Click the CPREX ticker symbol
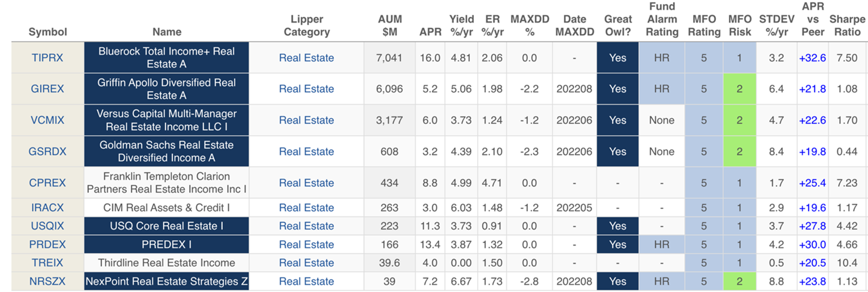This screenshot has width=868, height=292. click(47, 183)
